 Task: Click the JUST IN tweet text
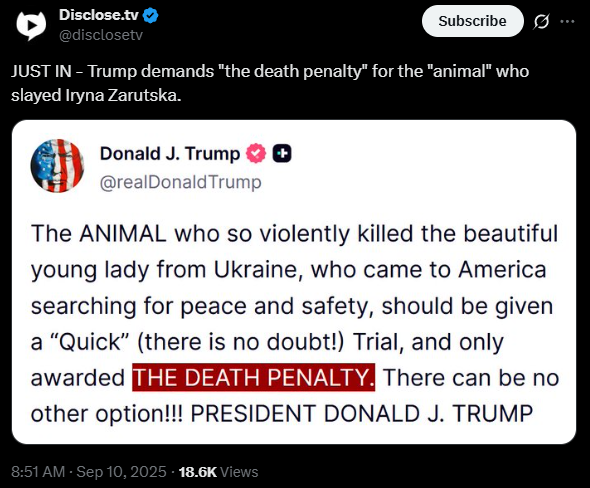pyautogui.click(x=270, y=83)
